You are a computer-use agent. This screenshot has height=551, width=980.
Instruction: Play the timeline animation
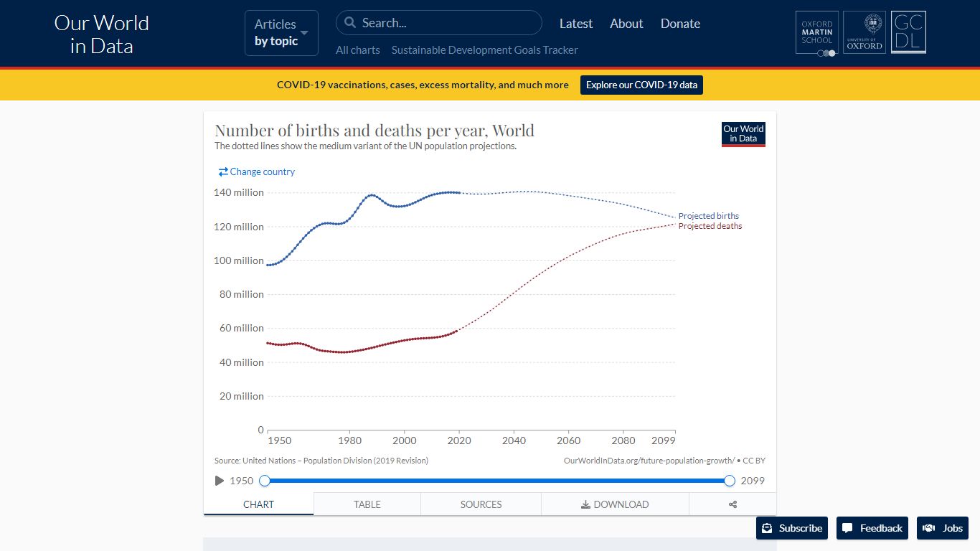click(220, 481)
